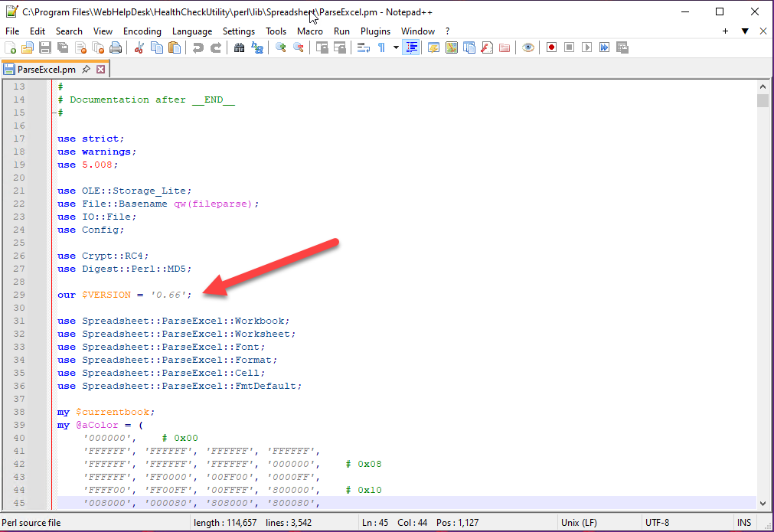Open the tab list dropdown triangle at top right
This screenshot has width=774, height=532.
744,31
